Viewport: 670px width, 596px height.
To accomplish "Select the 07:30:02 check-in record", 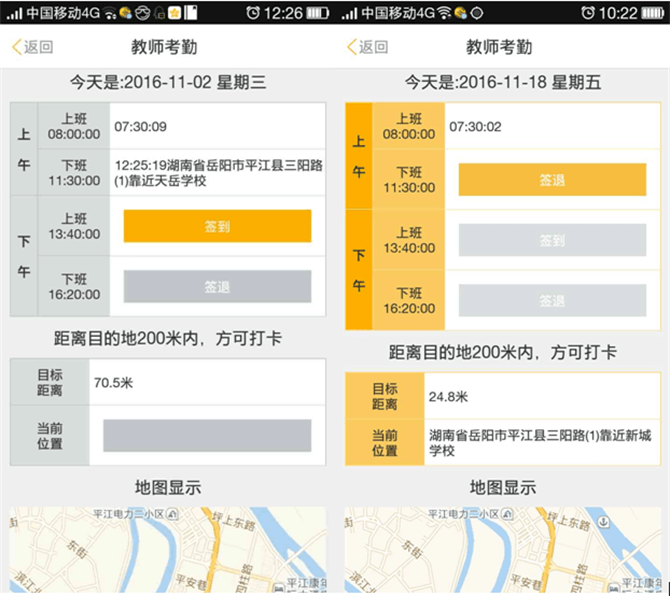I will pos(476,126).
